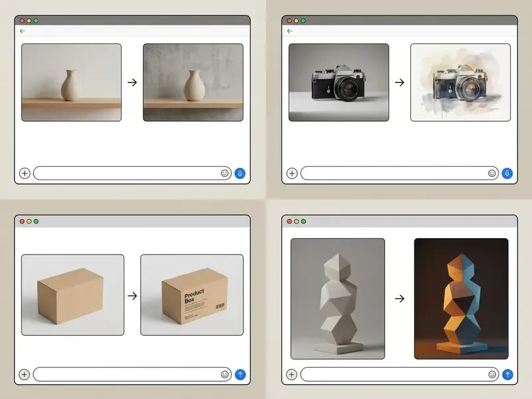Focus the message field in the cardboard box window

pyautogui.click(x=132, y=374)
